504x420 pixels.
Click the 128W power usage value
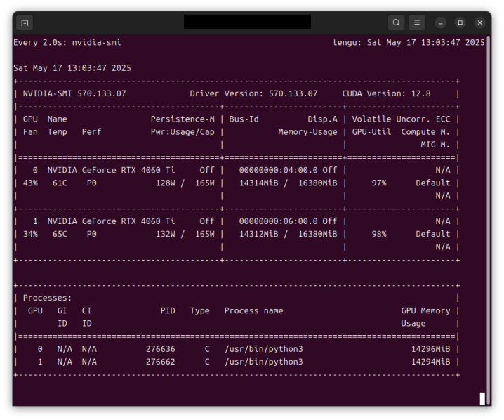point(166,183)
